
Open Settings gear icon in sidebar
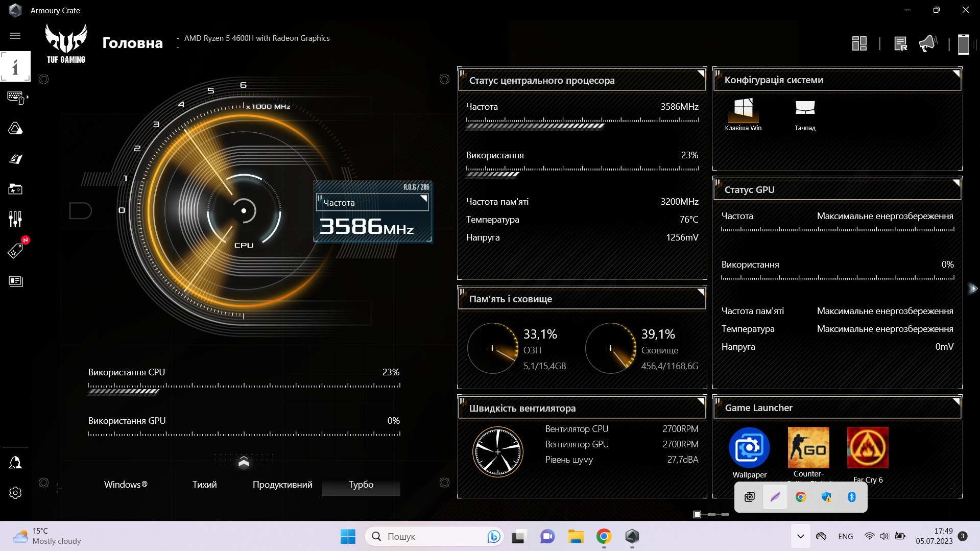pyautogui.click(x=15, y=493)
